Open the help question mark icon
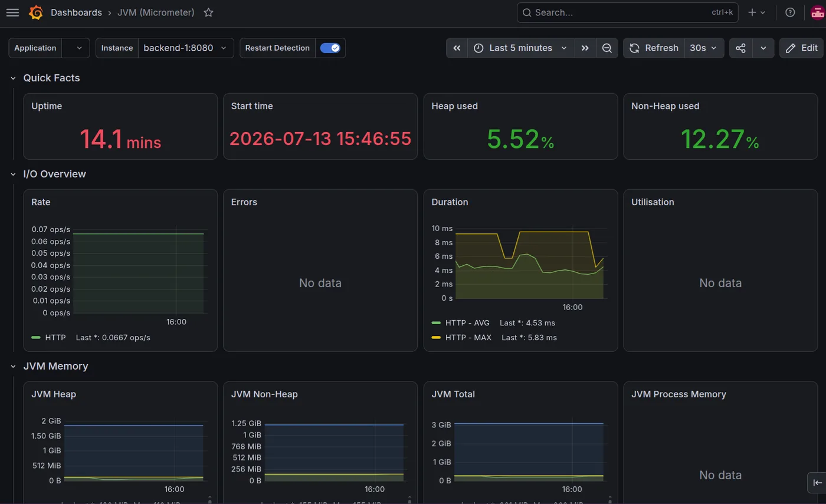Viewport: 826px width, 504px height. point(790,12)
